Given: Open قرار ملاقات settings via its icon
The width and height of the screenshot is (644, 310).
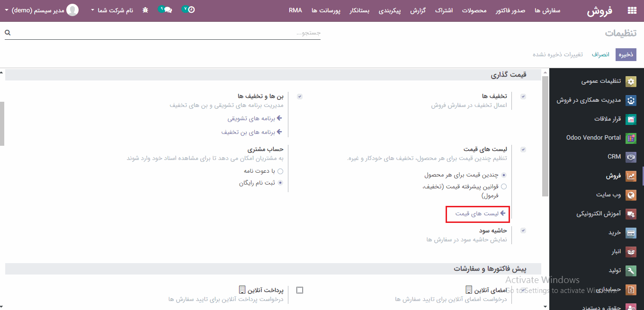Looking at the screenshot, I should pos(630,119).
